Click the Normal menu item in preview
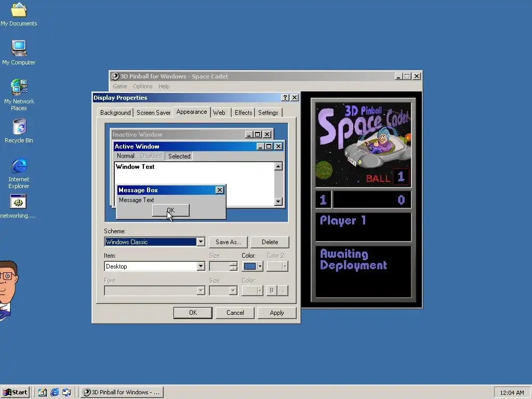The image size is (532, 399). pos(126,156)
